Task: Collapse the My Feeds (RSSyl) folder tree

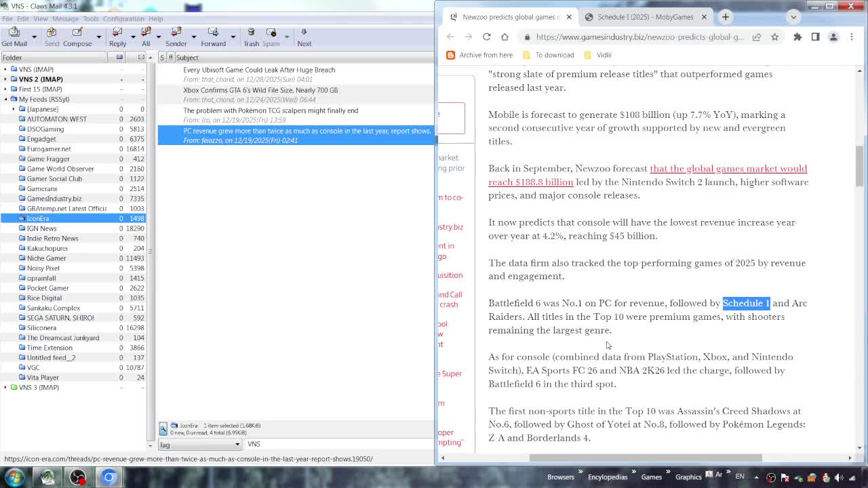Action: [x=6, y=99]
